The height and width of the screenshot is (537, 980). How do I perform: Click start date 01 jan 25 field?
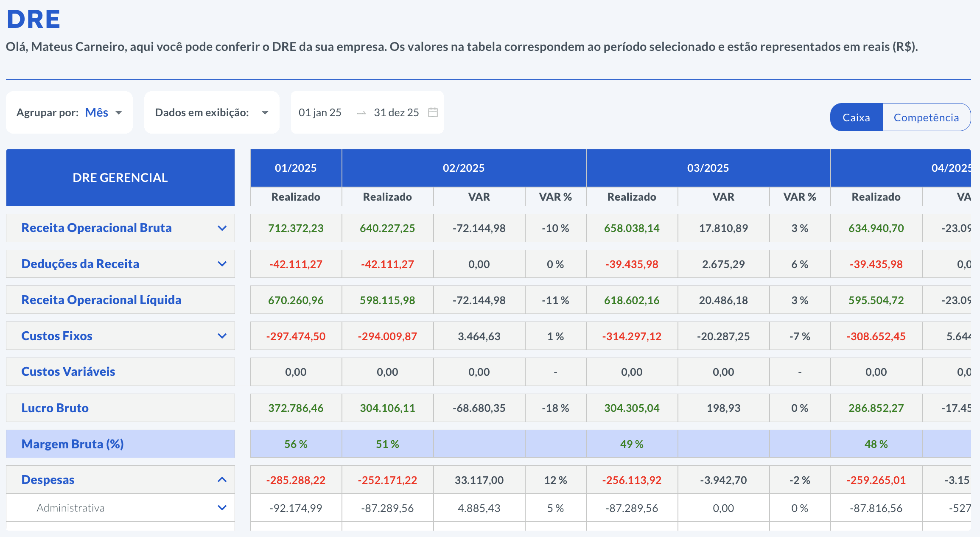320,112
